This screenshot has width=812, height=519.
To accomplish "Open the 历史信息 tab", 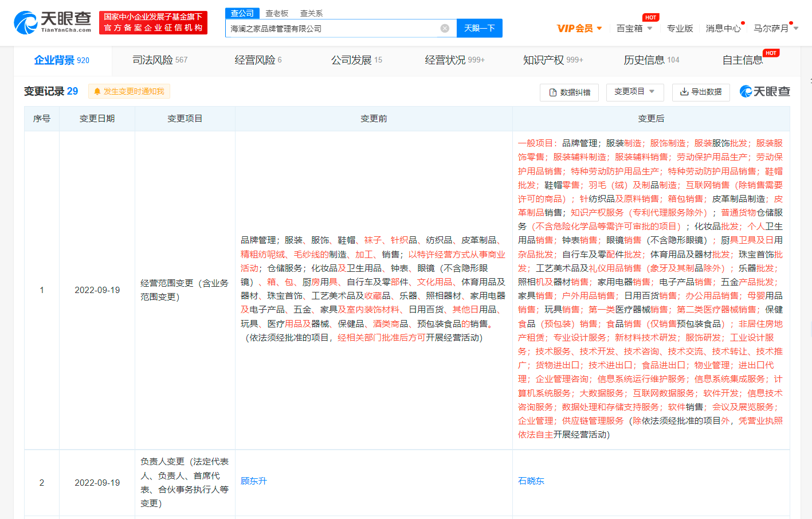I will tap(652, 60).
